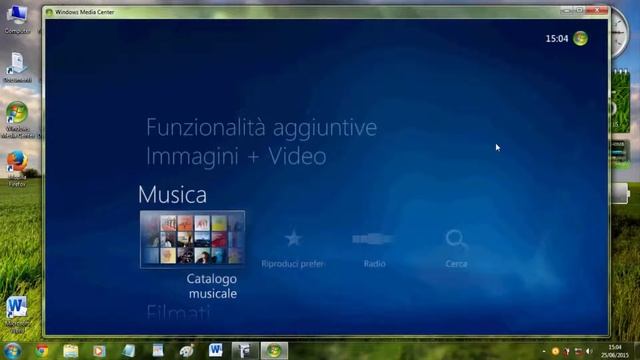Switch to Word on the taskbar
This screenshot has height=360, width=640.
click(x=216, y=351)
